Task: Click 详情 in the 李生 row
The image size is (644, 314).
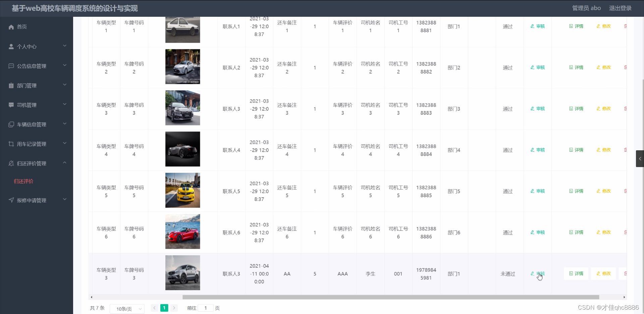Action: pyautogui.click(x=576, y=274)
